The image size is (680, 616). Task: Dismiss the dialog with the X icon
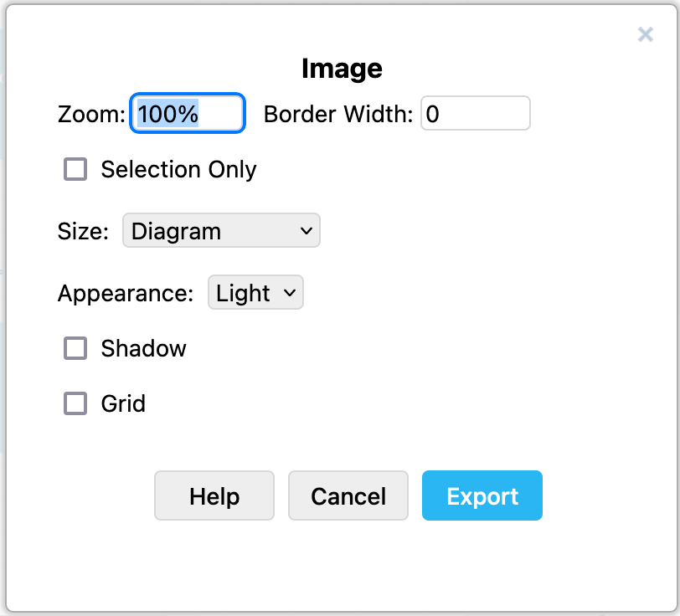click(645, 34)
